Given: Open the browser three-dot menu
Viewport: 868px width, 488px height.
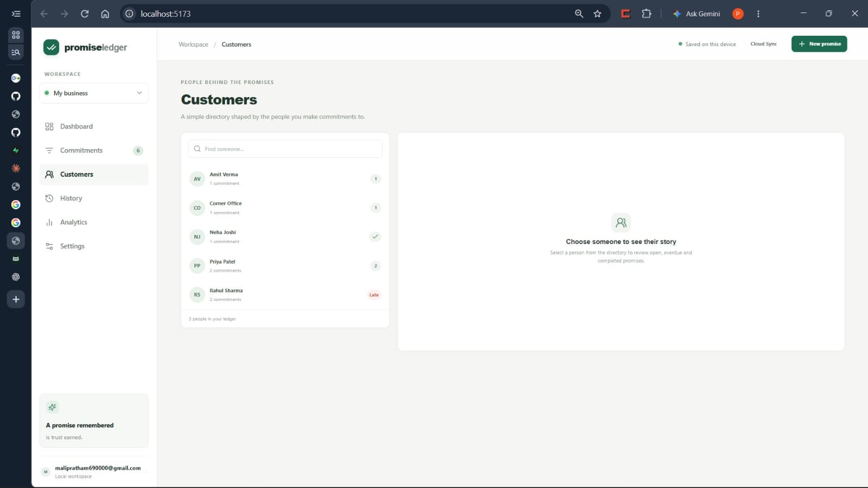Looking at the screenshot, I should [x=758, y=14].
